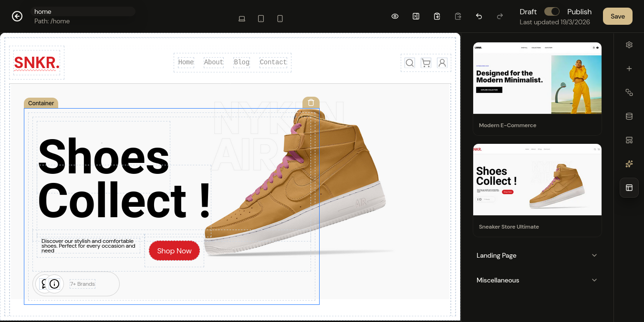Click the page name field showing home

tap(83, 11)
